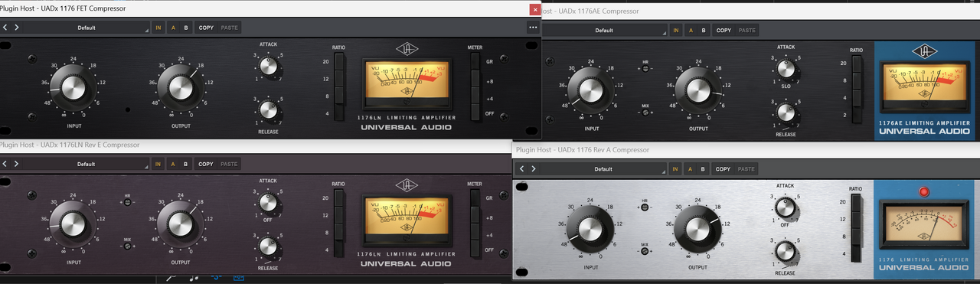Click COPY in the 1176 Rev A window
The image size is (980, 284).
coord(724,168)
